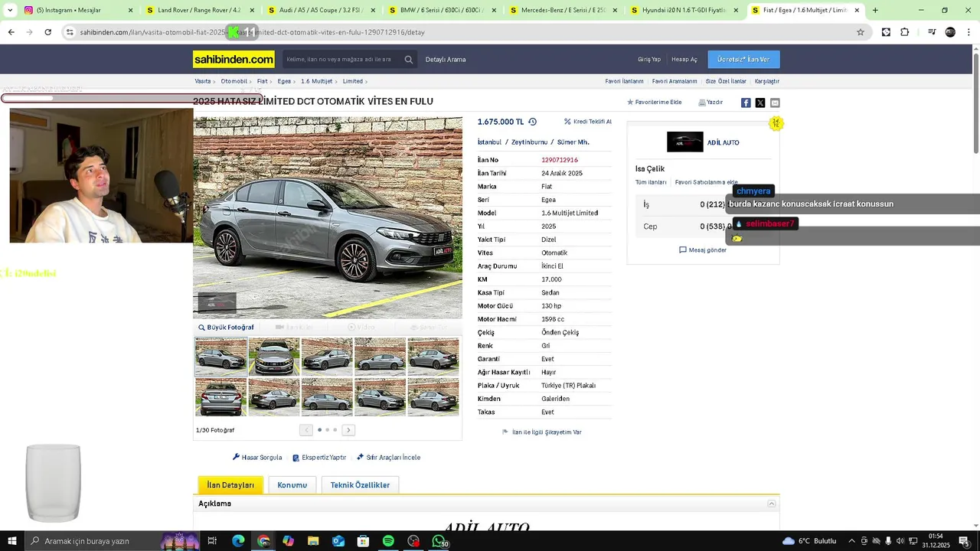
Task: Collapse the Açıklama section
Action: (x=772, y=504)
